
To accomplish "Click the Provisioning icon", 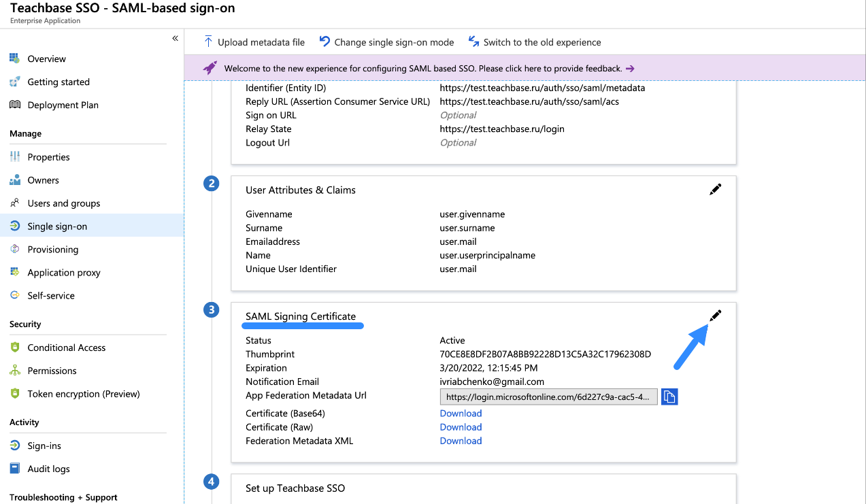I will [15, 249].
